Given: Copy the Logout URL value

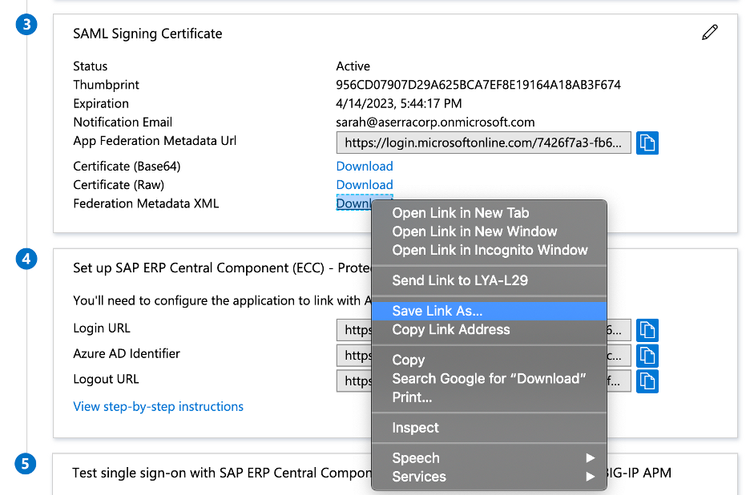Looking at the screenshot, I should (x=647, y=380).
